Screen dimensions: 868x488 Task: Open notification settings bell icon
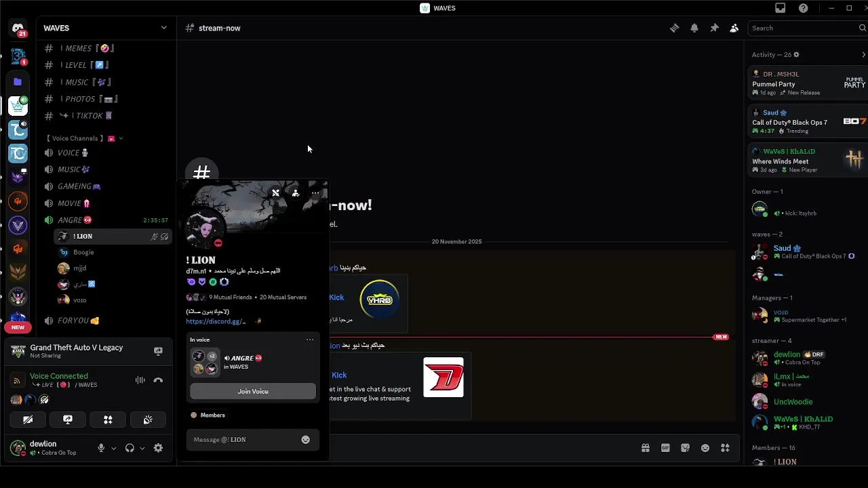coord(694,28)
